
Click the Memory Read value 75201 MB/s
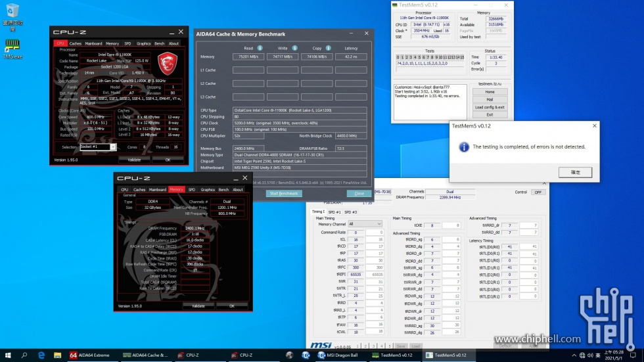point(248,57)
